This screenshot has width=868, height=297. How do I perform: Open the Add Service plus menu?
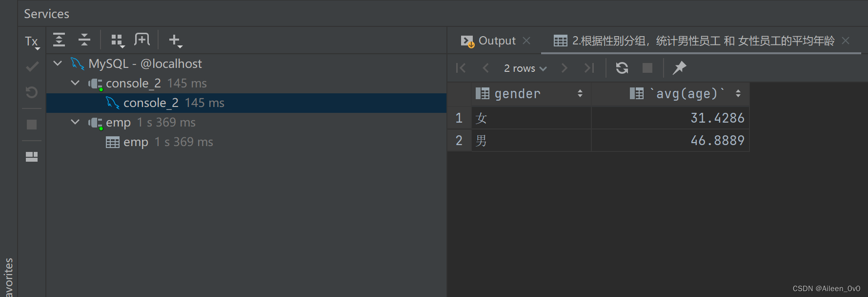(x=175, y=40)
